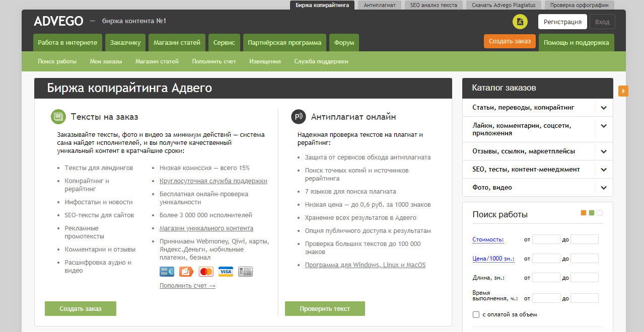Open the 'Заказчику' menu tab

click(x=125, y=43)
